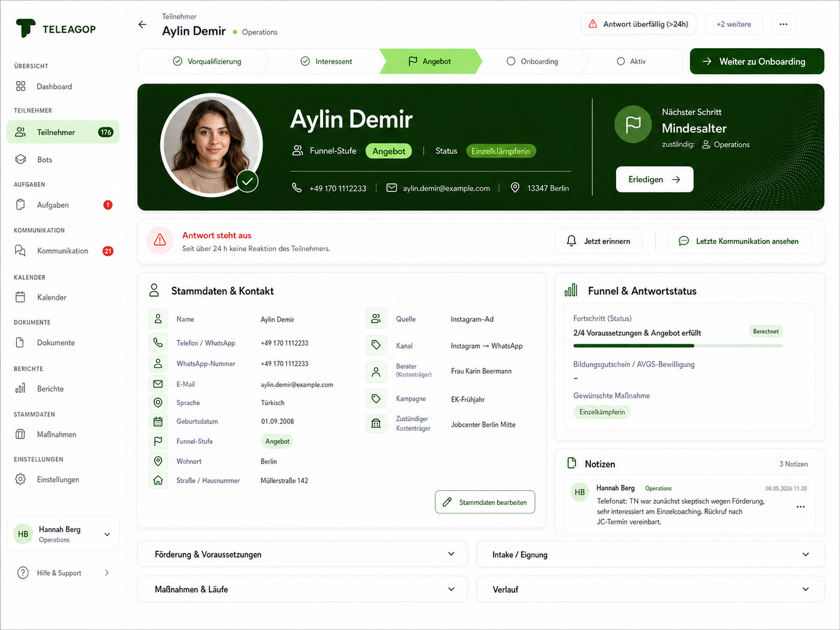The width and height of the screenshot is (840, 630).
Task: Click Stammdaten bearbeiten button
Action: (485, 502)
